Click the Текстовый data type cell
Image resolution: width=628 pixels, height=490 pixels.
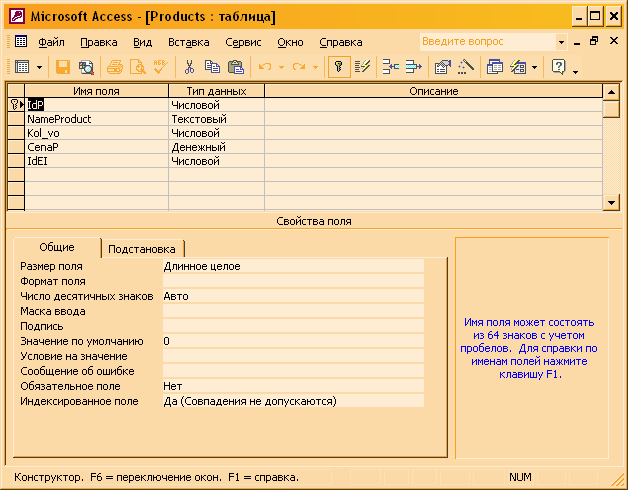click(216, 119)
